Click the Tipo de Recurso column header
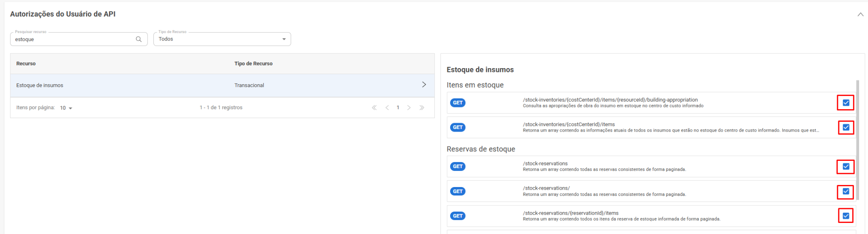This screenshot has width=868, height=234. point(253,63)
